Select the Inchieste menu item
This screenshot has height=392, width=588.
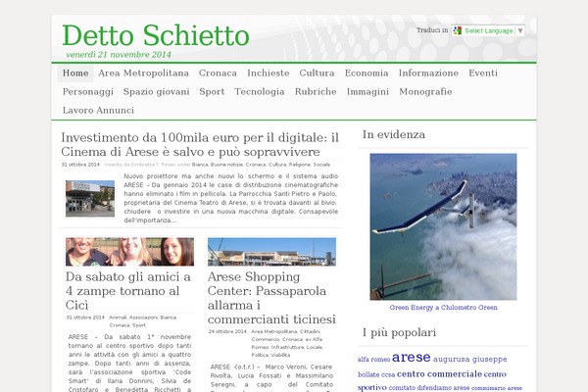(x=269, y=73)
